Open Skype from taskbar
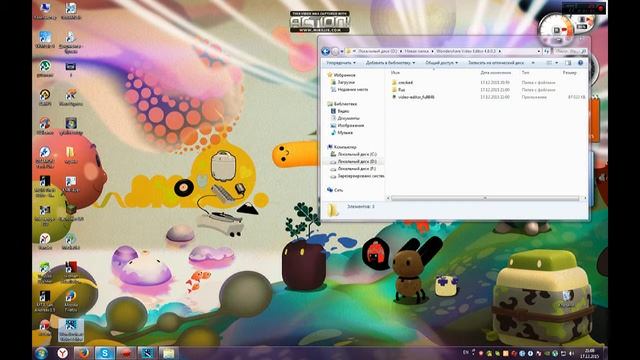 pos(105,353)
